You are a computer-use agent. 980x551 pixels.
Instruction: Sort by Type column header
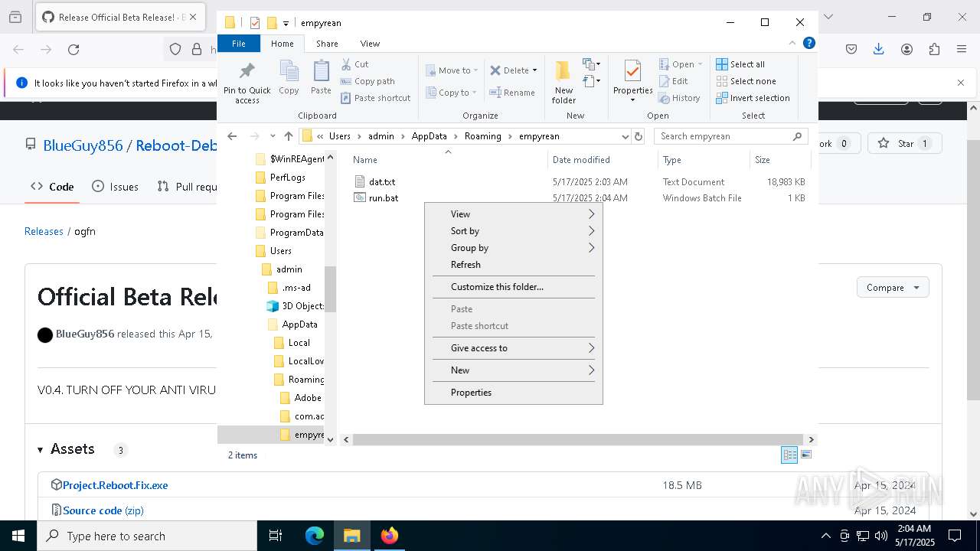pos(704,160)
